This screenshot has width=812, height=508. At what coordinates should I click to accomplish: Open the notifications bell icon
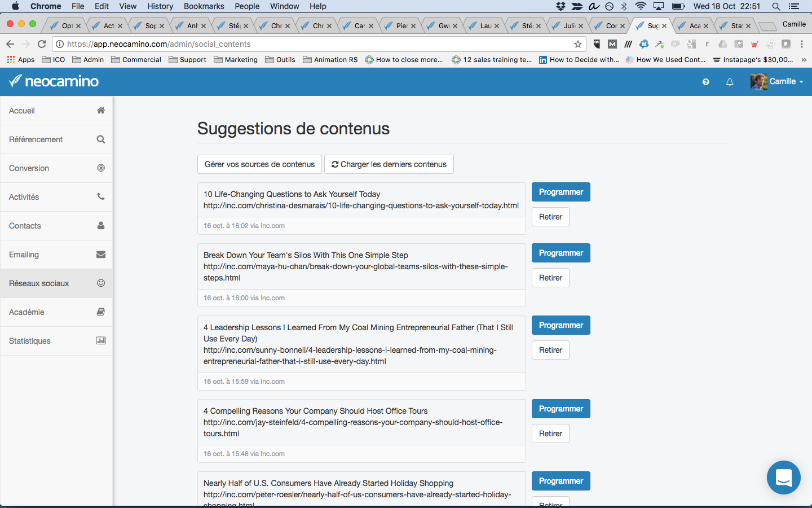coord(730,82)
